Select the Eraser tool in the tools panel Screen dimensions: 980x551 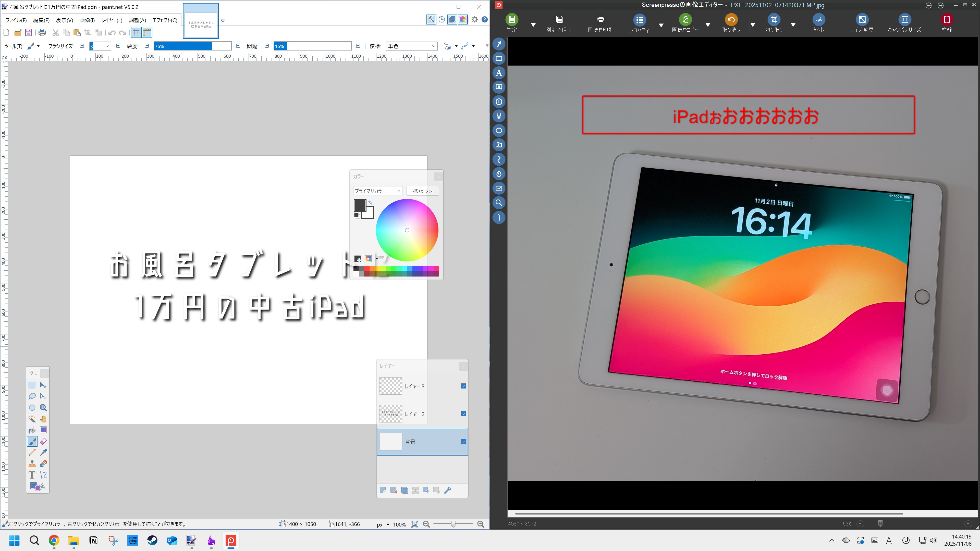point(43,442)
